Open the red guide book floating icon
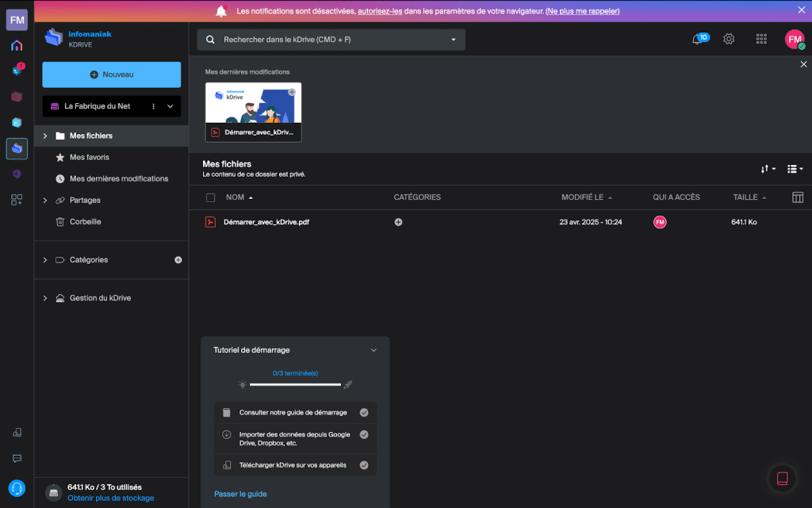 click(x=782, y=478)
